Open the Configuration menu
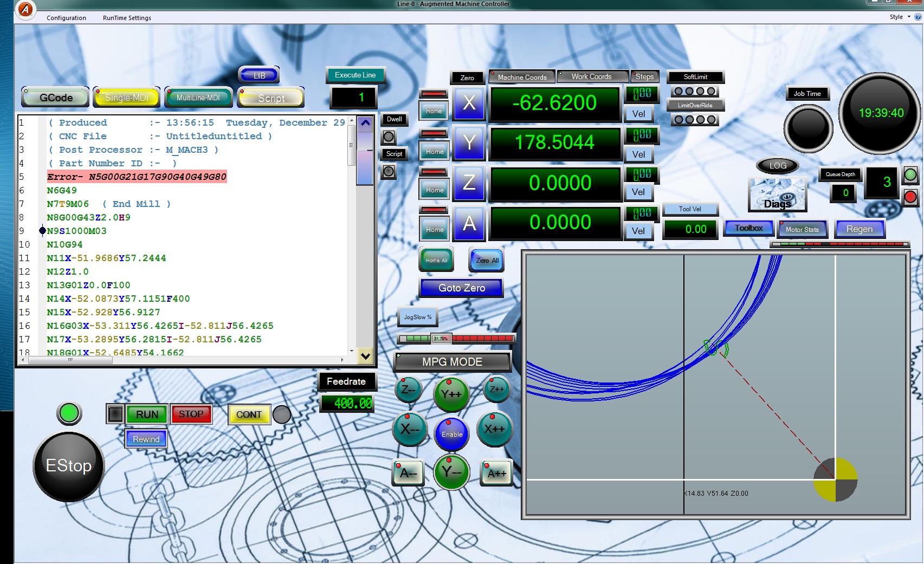Image resolution: width=924 pixels, height=564 pixels. pos(66,18)
